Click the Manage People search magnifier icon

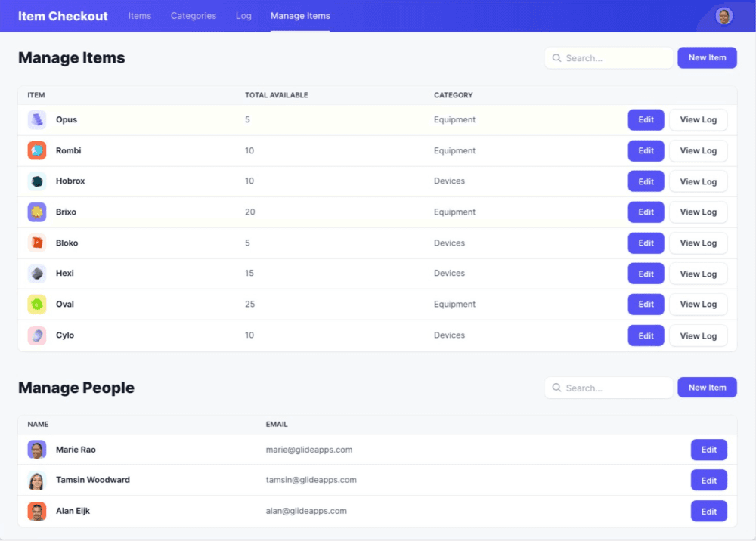pos(556,388)
